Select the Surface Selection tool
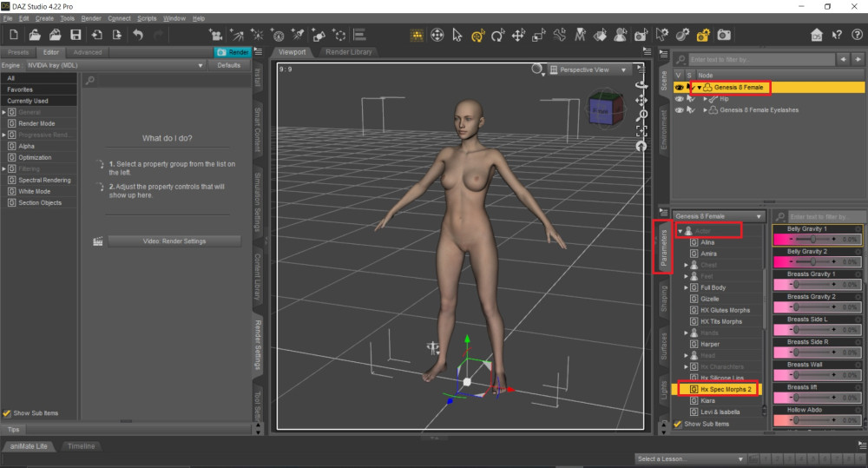The height and width of the screenshot is (468, 868). point(600,36)
